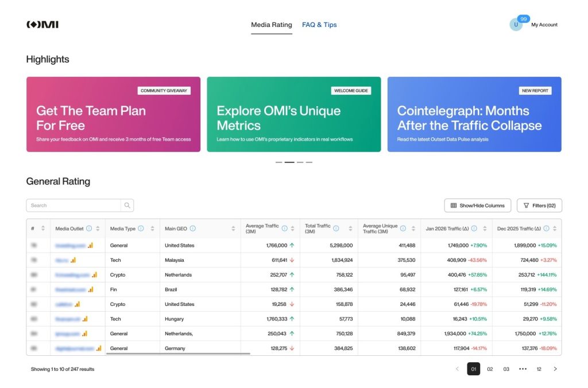Click the bar chart icon next to first outlet
The height and width of the screenshot is (388, 588).
[x=91, y=246]
